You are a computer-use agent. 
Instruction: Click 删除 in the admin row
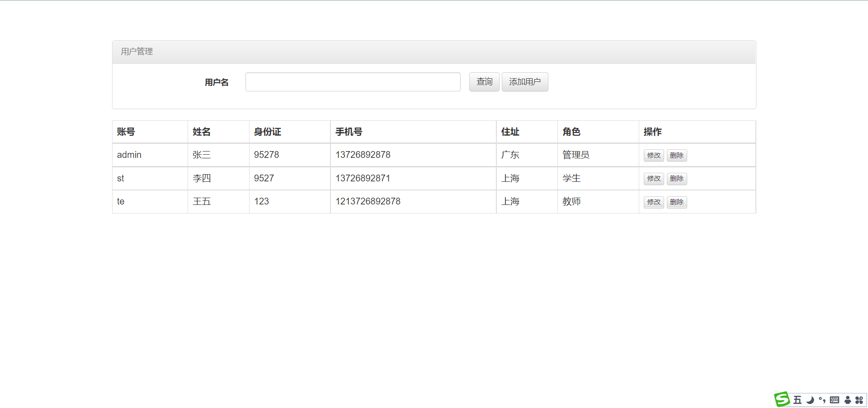tap(677, 155)
